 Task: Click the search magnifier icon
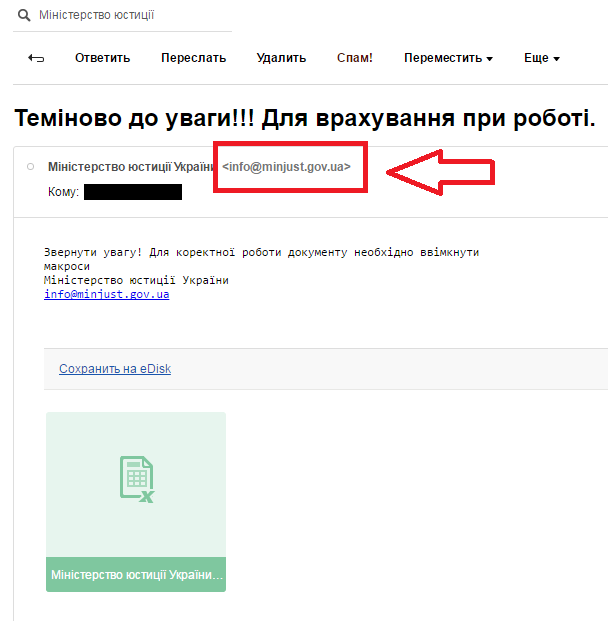coord(24,16)
